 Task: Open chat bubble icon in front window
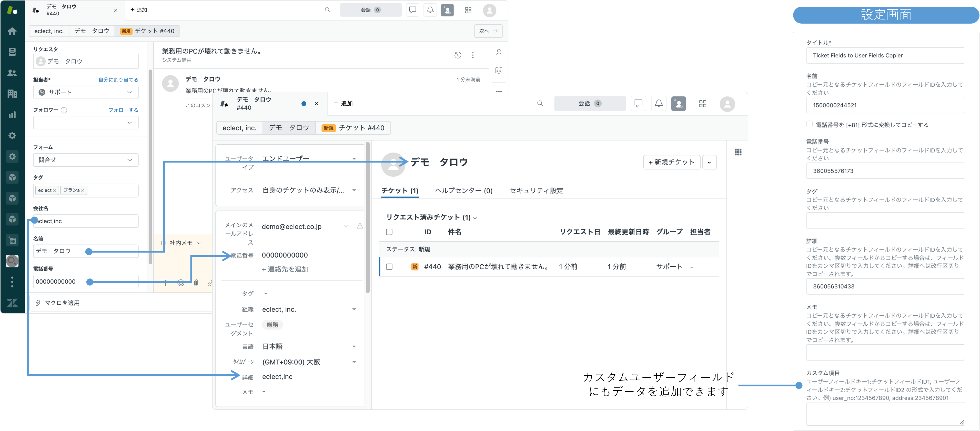tap(638, 104)
